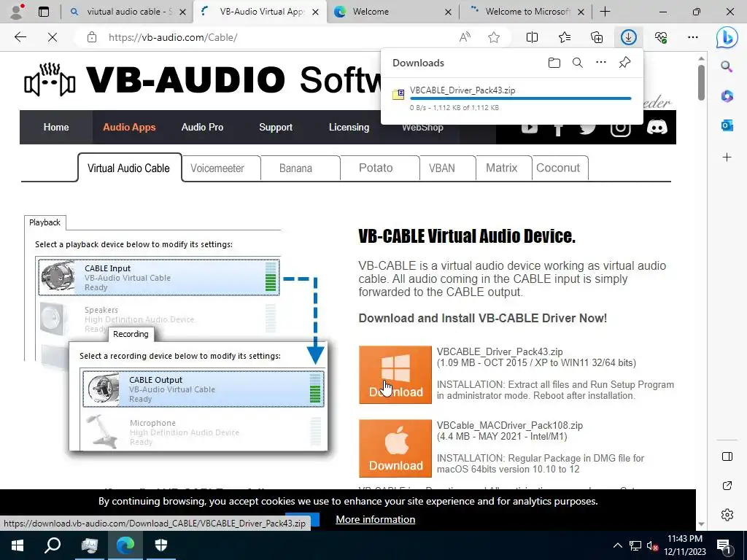Toggle the Downloads toolbar button
The height and width of the screenshot is (560, 747).
pyautogui.click(x=628, y=37)
